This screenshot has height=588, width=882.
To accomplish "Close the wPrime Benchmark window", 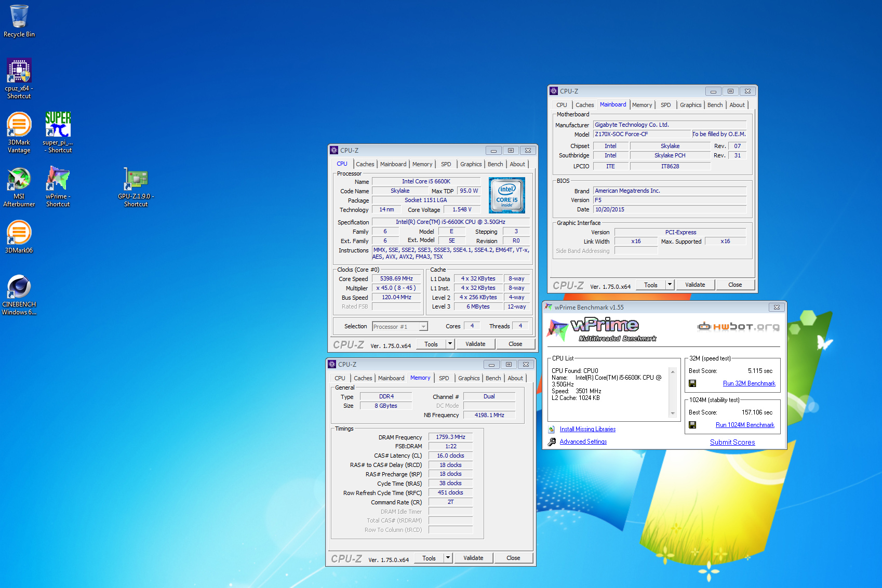I will click(777, 307).
